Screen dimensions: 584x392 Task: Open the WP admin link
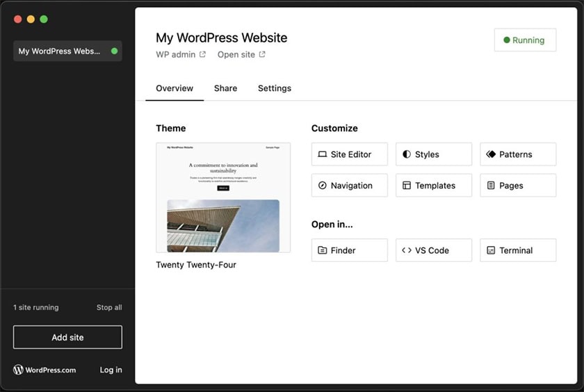[x=180, y=54]
